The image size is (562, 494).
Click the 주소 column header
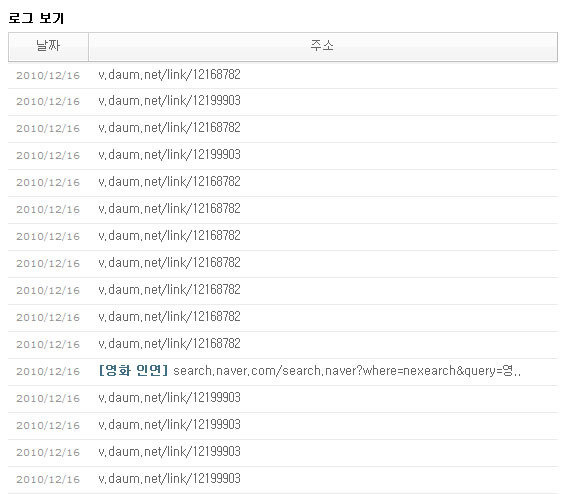pos(323,46)
